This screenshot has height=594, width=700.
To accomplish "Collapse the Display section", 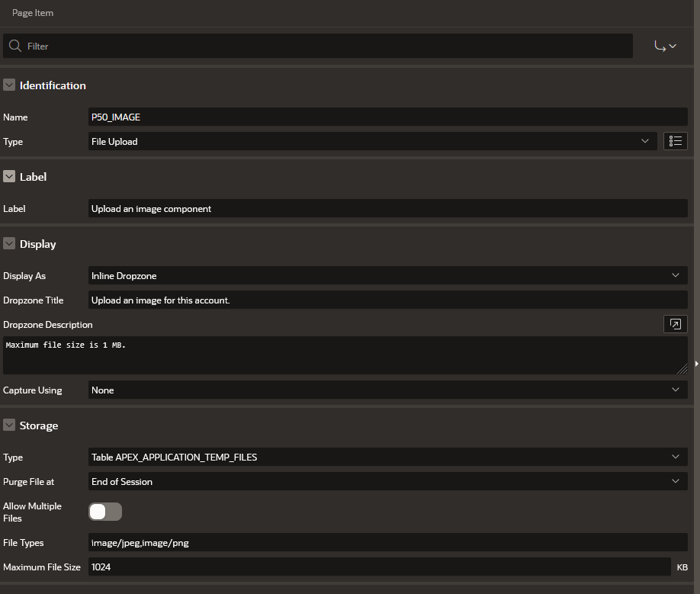I will pyautogui.click(x=10, y=244).
